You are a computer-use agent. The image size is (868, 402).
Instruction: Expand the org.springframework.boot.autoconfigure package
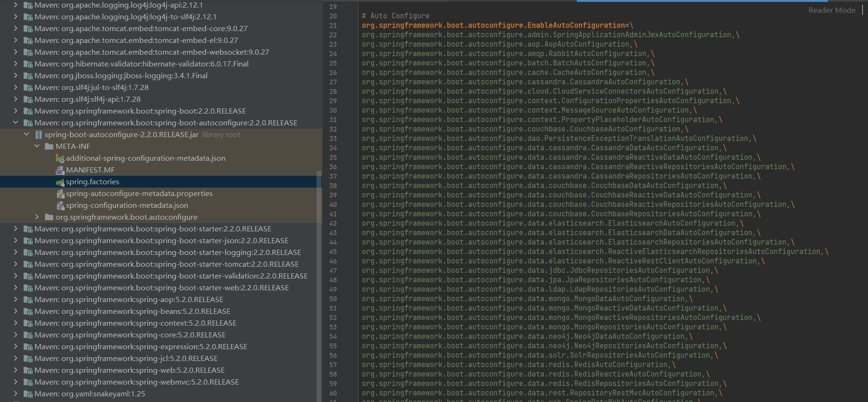pyautogui.click(x=37, y=217)
